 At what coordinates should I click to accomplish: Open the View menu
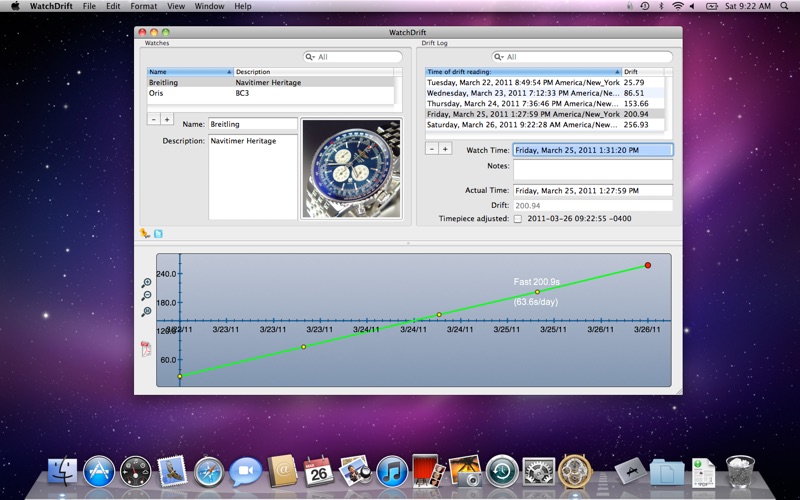(176, 6)
